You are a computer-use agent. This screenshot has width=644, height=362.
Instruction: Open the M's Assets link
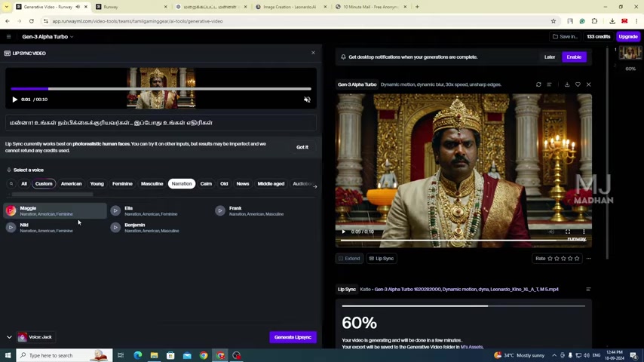pos(471,347)
